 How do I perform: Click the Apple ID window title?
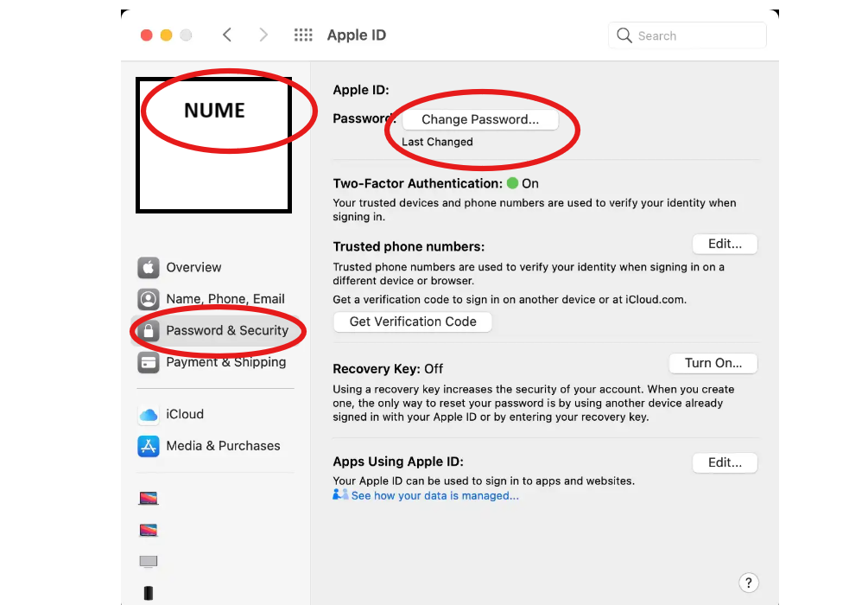click(357, 35)
